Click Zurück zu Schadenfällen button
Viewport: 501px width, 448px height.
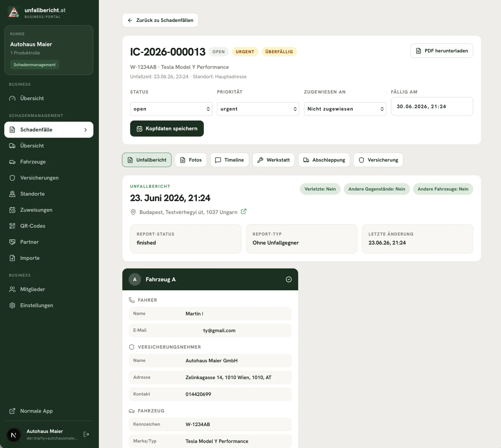click(x=160, y=20)
